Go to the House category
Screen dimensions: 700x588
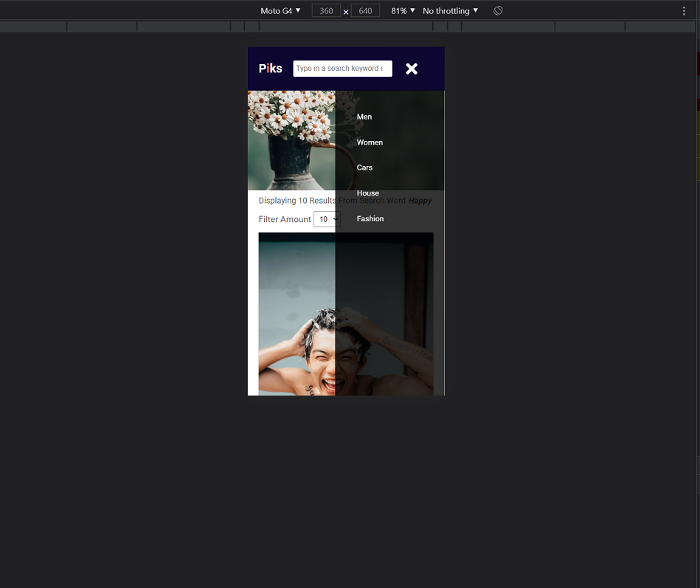(368, 193)
